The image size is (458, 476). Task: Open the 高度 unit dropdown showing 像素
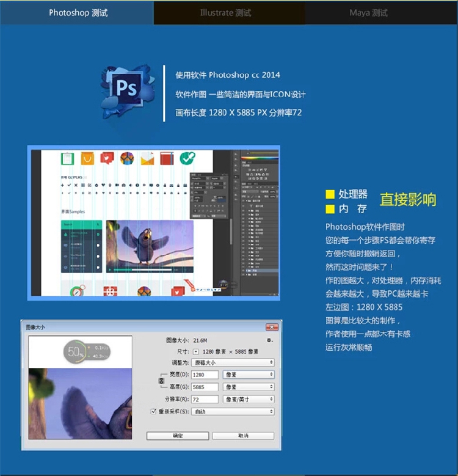(249, 387)
